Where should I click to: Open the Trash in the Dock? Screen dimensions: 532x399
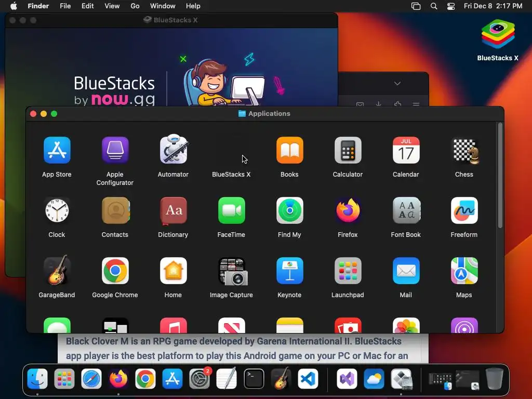point(495,378)
